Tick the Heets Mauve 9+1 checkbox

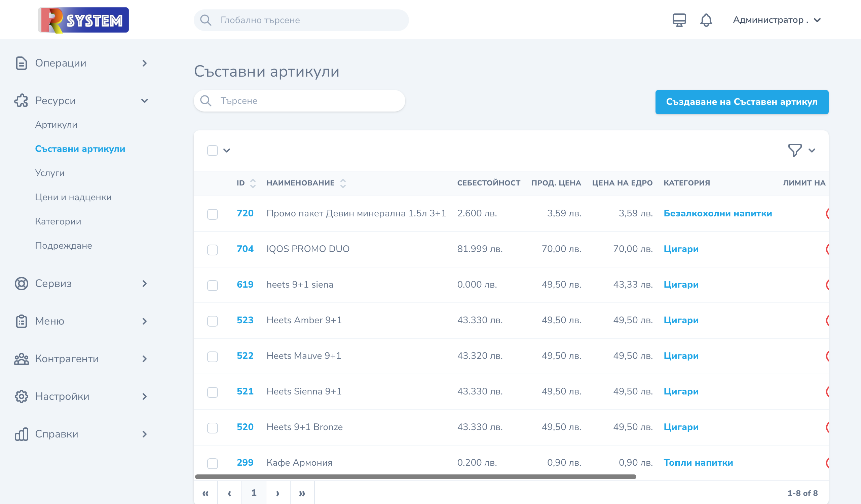(212, 356)
